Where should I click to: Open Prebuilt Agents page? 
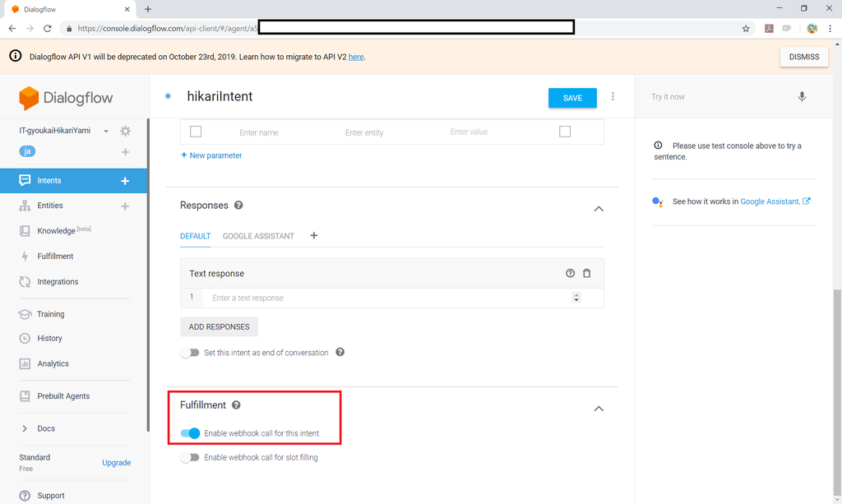[63, 396]
